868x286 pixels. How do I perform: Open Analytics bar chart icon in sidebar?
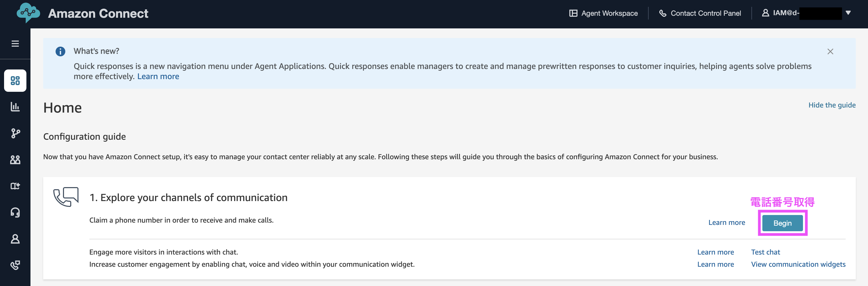pos(15,107)
